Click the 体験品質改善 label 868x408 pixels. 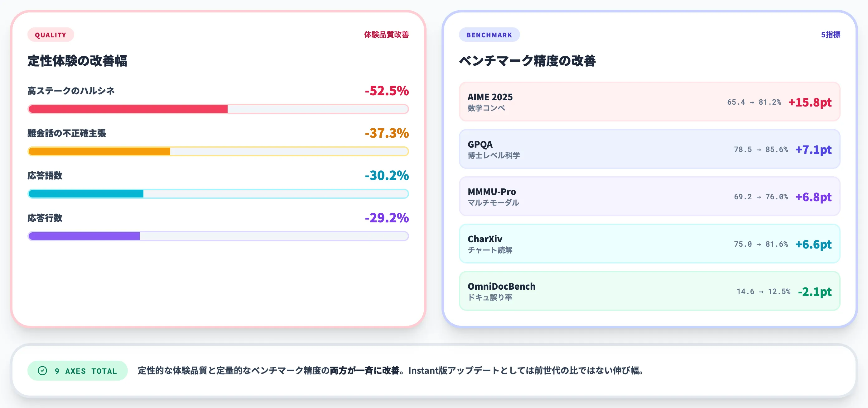click(x=386, y=35)
